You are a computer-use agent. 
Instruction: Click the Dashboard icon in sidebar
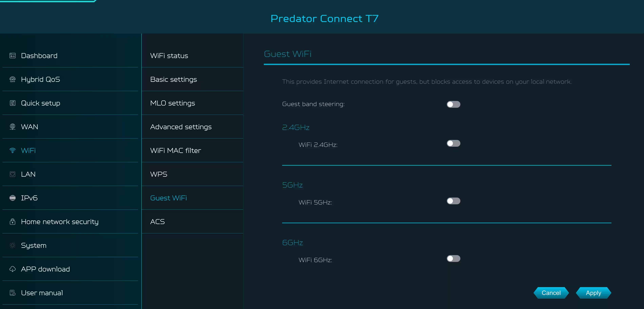click(13, 55)
